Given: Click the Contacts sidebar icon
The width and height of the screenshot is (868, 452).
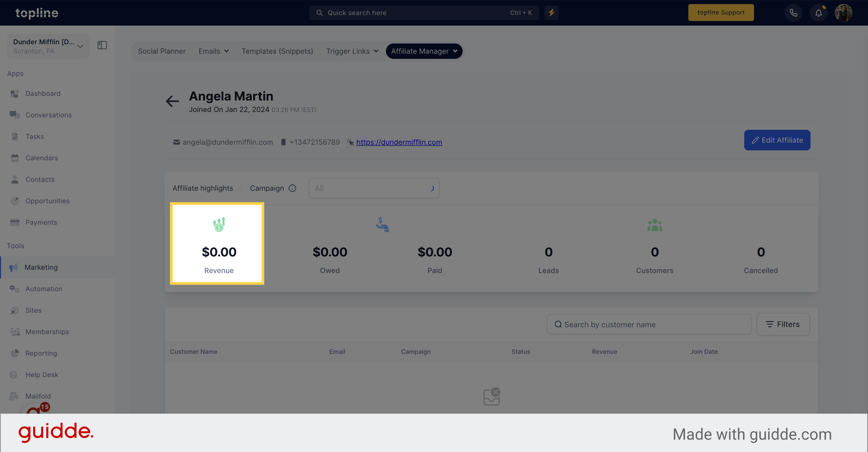Looking at the screenshot, I should 15,179.
